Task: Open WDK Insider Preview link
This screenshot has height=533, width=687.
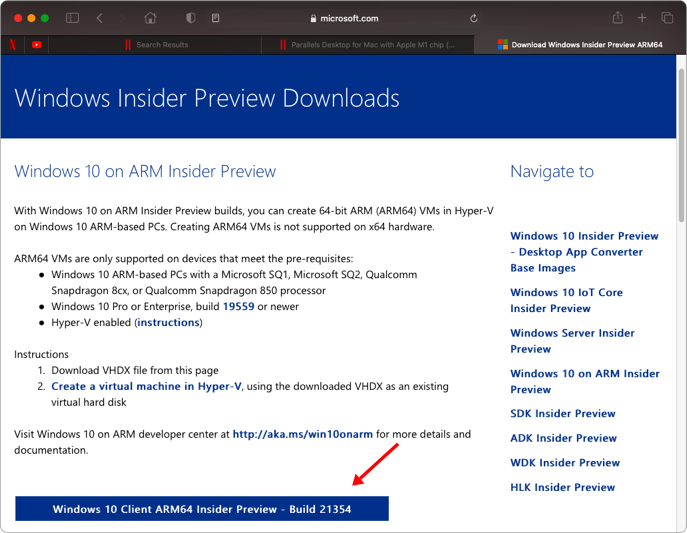Action: pyautogui.click(x=565, y=462)
